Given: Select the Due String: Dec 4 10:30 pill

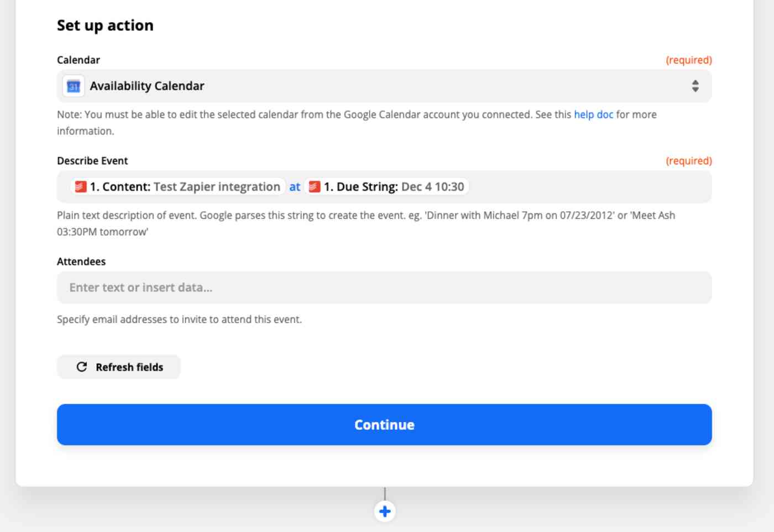Looking at the screenshot, I should pyautogui.click(x=386, y=187).
